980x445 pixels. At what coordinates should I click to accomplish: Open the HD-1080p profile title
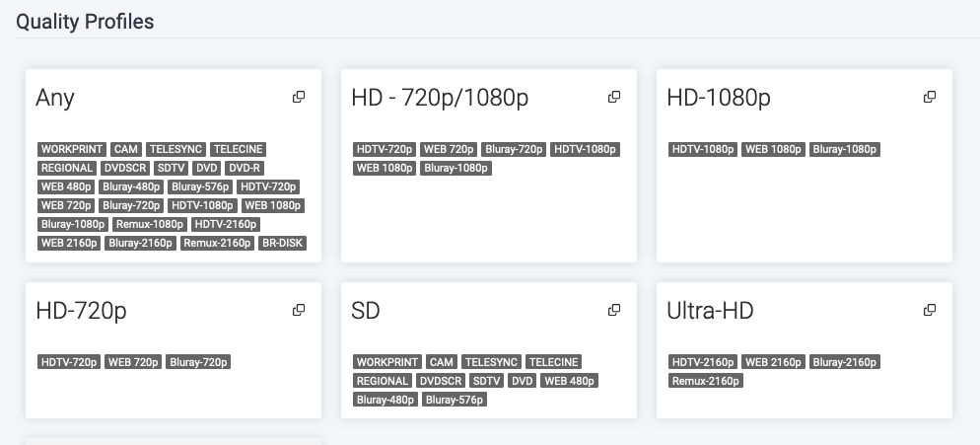click(719, 98)
